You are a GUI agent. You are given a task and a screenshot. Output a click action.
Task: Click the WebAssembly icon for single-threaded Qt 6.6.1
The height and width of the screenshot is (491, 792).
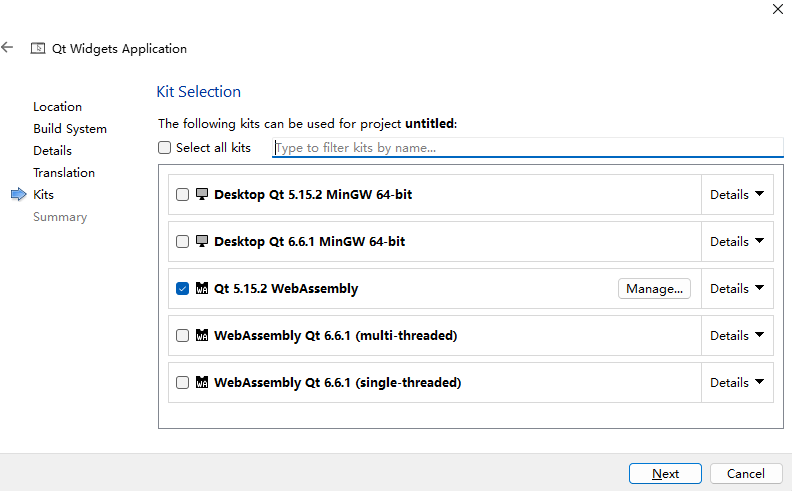[x=202, y=382]
